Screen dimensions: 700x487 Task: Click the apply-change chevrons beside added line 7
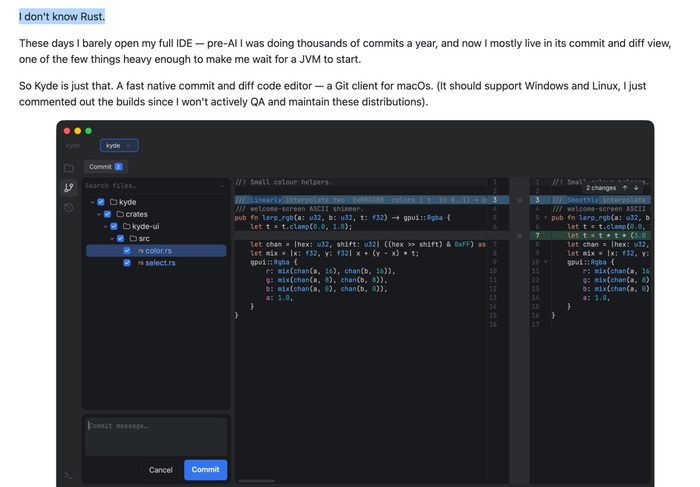pos(519,236)
